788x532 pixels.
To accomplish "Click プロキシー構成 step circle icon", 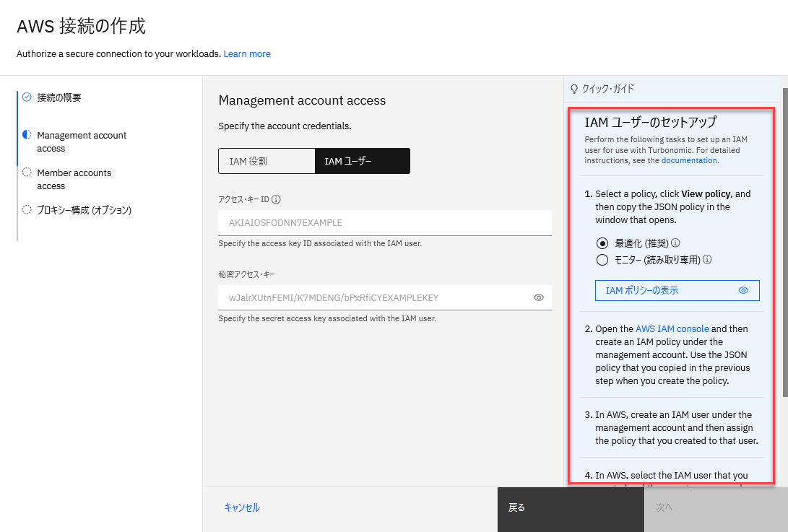I will point(27,209).
